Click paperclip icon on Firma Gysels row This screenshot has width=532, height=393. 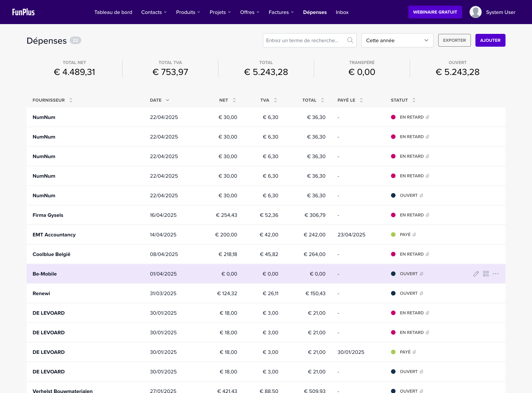tap(427, 215)
